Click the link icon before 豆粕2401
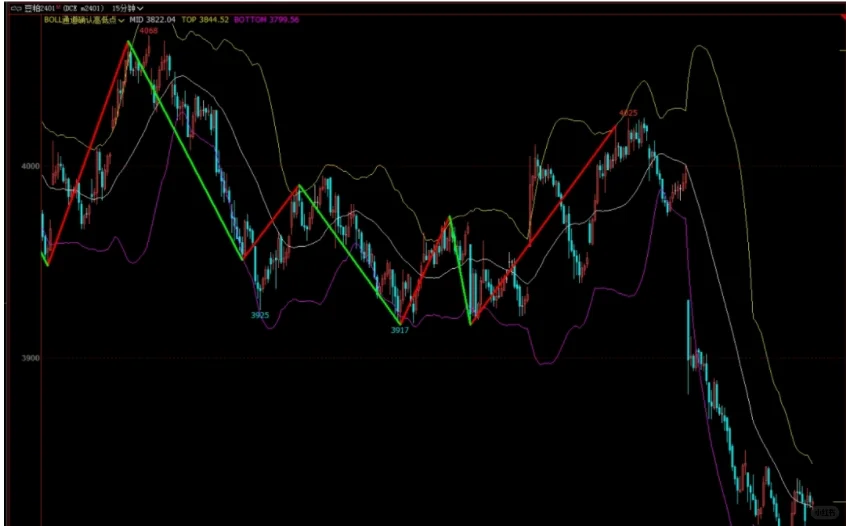 click(x=16, y=8)
